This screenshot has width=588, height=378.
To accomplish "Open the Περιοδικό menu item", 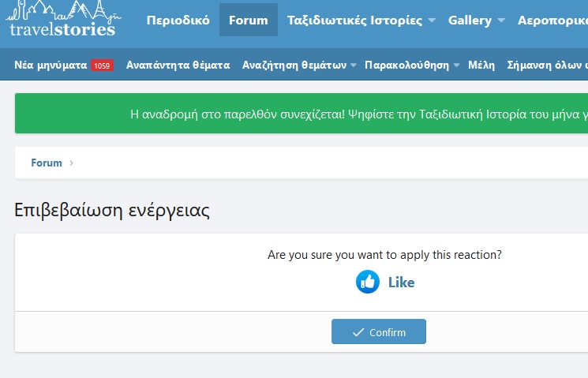I will 178,21.
